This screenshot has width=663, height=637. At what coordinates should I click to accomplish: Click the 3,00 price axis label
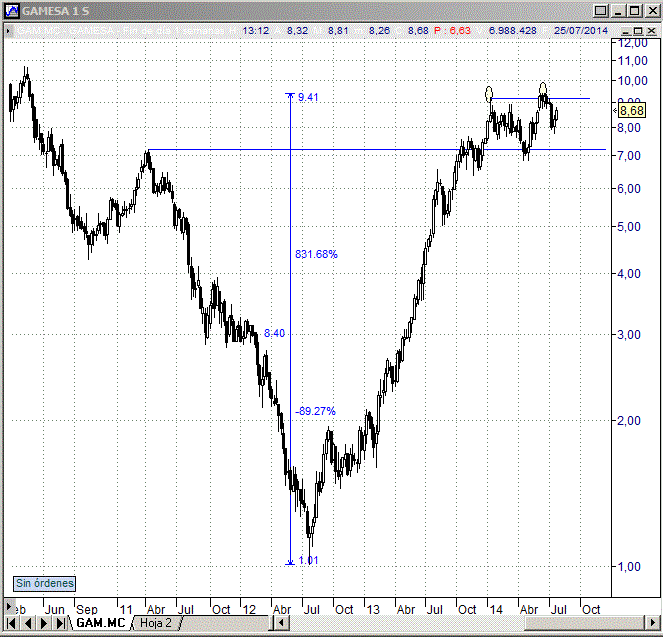coord(629,335)
